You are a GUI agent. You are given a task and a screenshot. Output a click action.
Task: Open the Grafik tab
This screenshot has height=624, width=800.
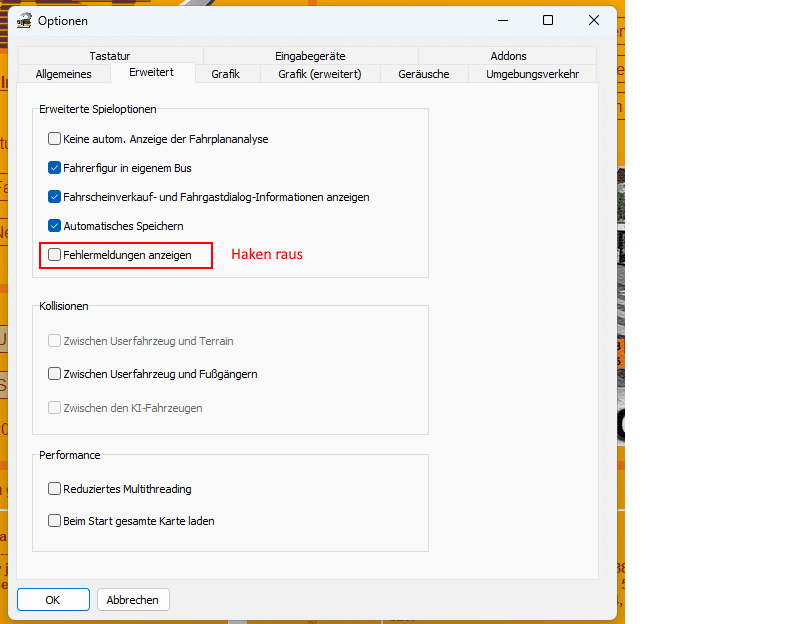click(225, 74)
